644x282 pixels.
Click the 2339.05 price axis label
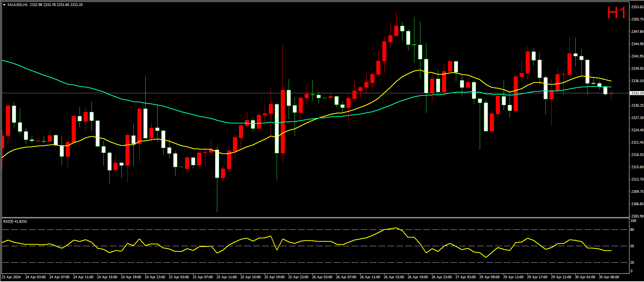click(x=637, y=69)
